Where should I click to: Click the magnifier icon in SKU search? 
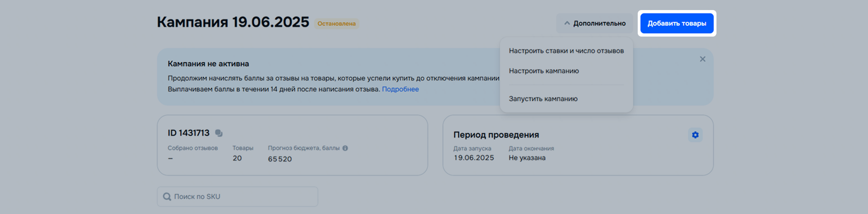tap(167, 197)
